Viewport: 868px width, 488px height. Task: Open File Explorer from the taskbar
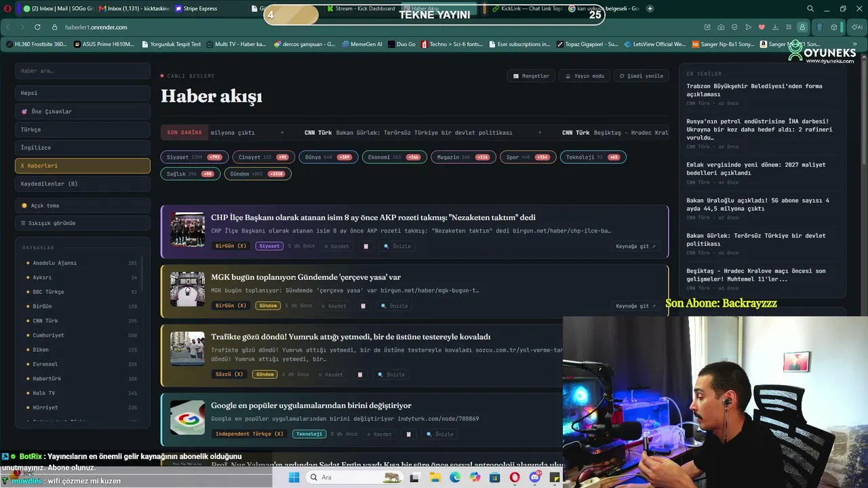tap(435, 478)
